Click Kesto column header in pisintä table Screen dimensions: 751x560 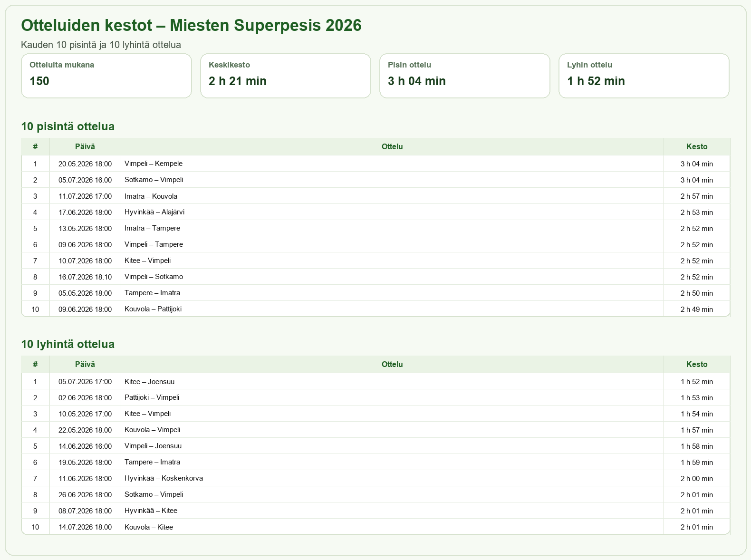pos(697,146)
